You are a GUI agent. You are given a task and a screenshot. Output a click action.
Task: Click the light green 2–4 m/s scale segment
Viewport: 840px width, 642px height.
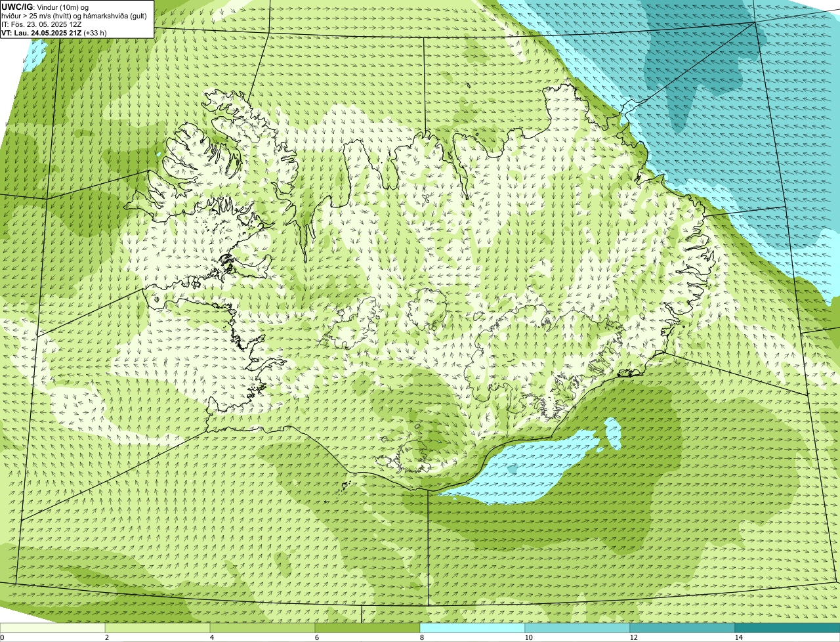[157, 628]
